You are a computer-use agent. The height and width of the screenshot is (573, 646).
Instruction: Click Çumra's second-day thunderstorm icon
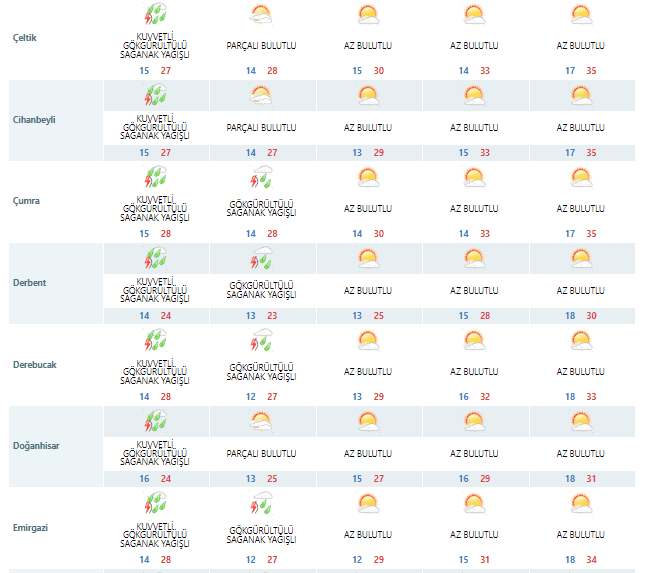[261, 178]
